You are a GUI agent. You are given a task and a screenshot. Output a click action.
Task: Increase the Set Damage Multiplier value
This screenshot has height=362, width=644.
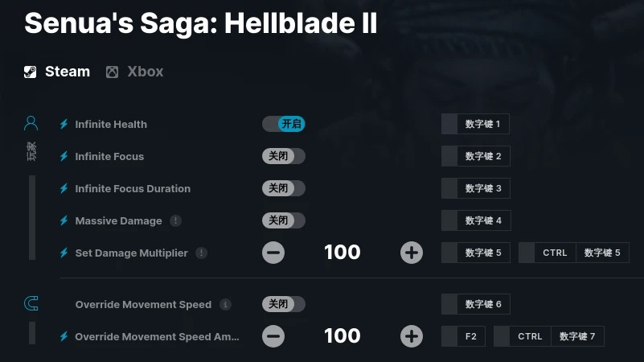pyautogui.click(x=412, y=253)
